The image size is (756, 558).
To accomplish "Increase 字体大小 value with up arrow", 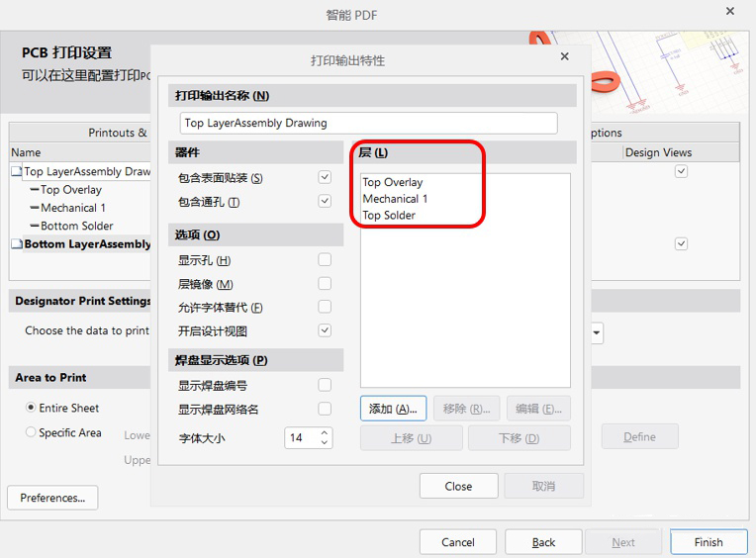I will coord(325,432).
